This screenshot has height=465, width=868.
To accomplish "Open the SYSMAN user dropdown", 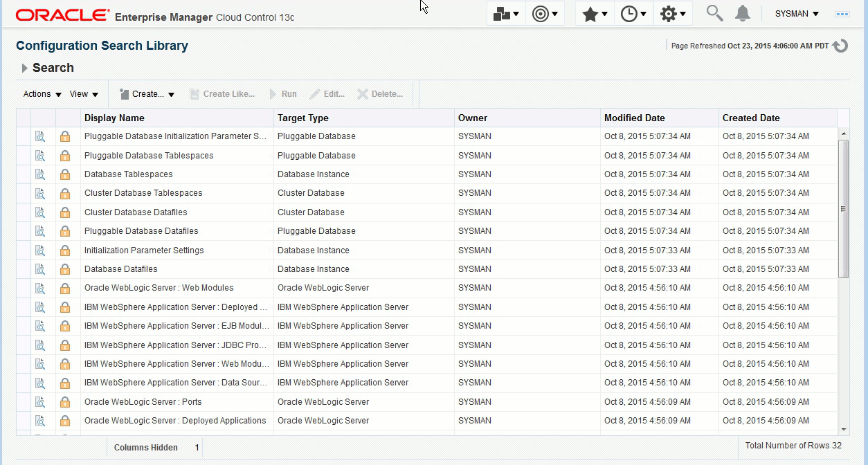I will tap(796, 13).
